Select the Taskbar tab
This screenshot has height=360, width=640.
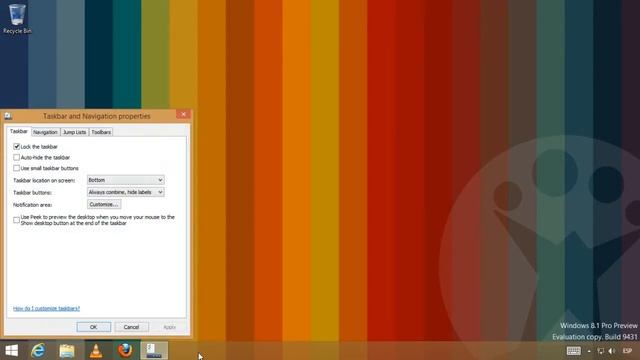pos(19,131)
